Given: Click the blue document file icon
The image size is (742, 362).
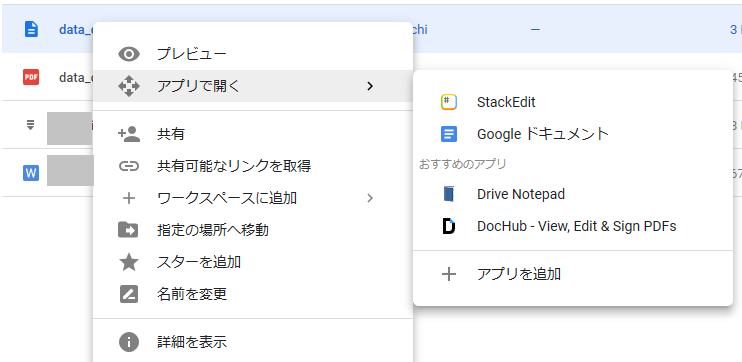Looking at the screenshot, I should pos(31,29).
